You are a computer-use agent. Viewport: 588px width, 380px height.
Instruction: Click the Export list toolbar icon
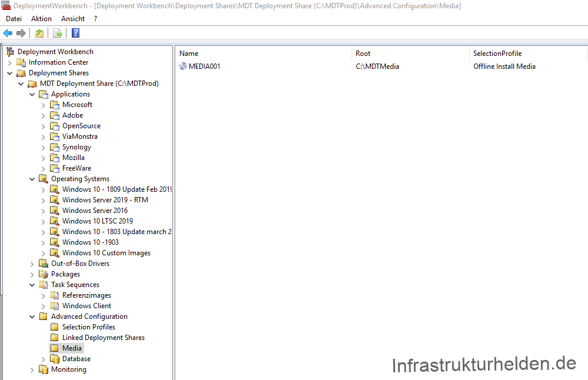pos(58,34)
